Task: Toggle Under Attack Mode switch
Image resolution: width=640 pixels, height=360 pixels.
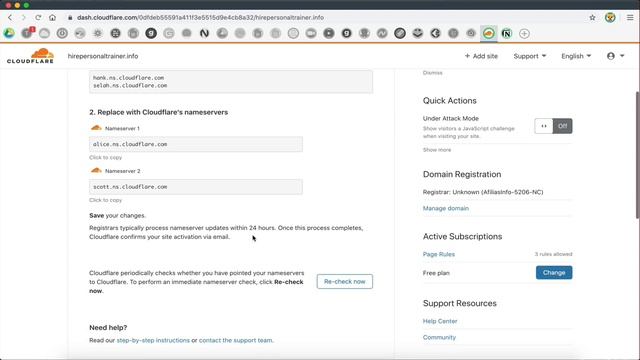Action: click(x=553, y=126)
